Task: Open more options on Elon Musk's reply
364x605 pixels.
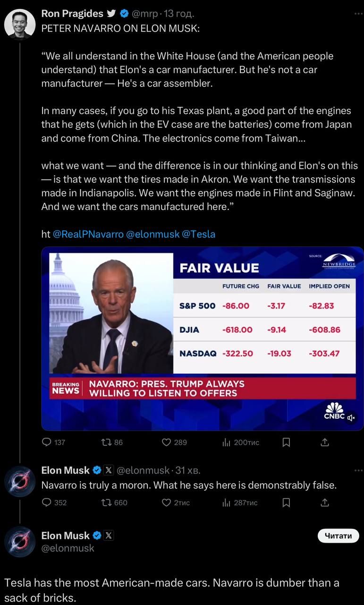Action: 359,470
